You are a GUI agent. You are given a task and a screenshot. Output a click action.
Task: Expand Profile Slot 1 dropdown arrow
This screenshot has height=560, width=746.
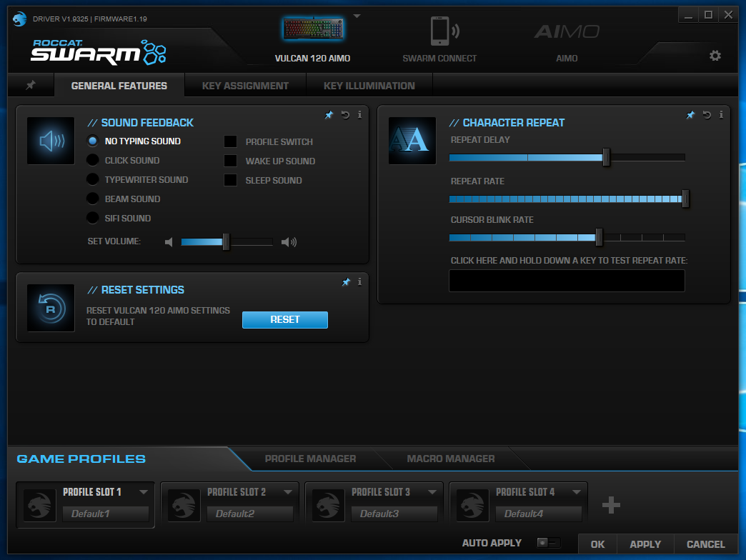(x=143, y=492)
